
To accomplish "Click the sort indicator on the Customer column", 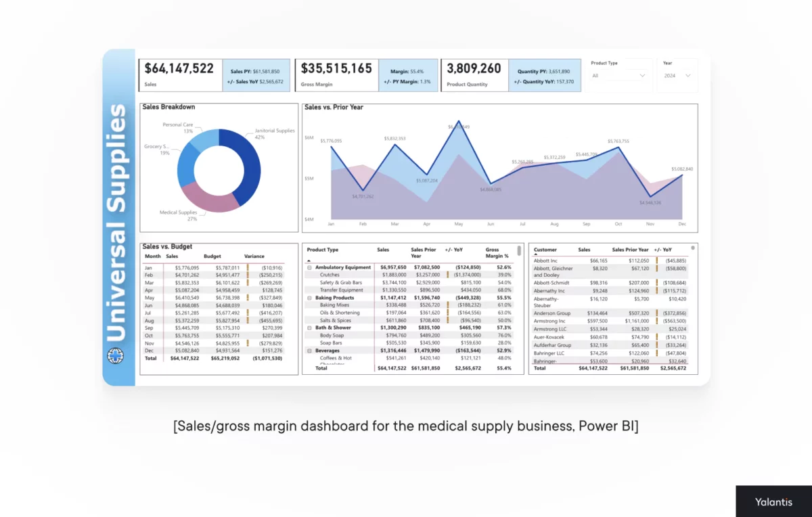I will (535, 254).
